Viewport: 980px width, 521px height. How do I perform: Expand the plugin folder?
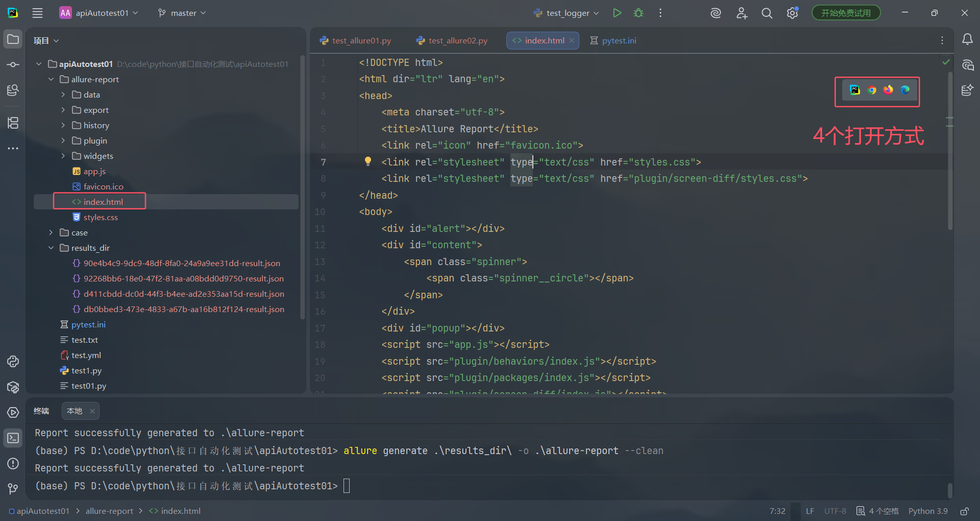click(63, 141)
